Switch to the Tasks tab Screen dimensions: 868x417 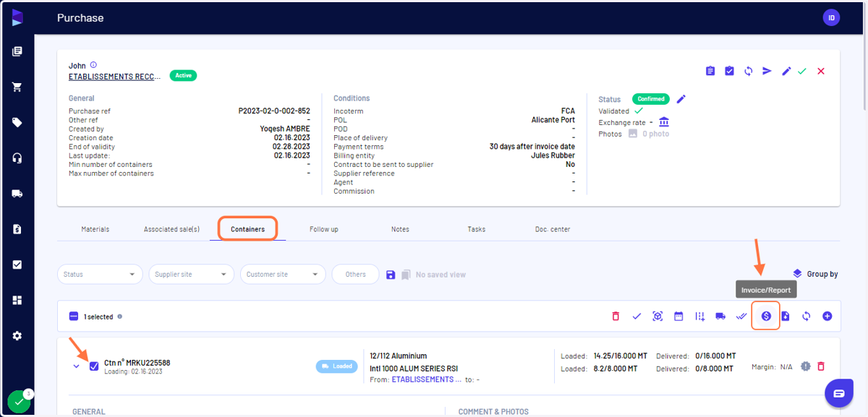pos(477,229)
